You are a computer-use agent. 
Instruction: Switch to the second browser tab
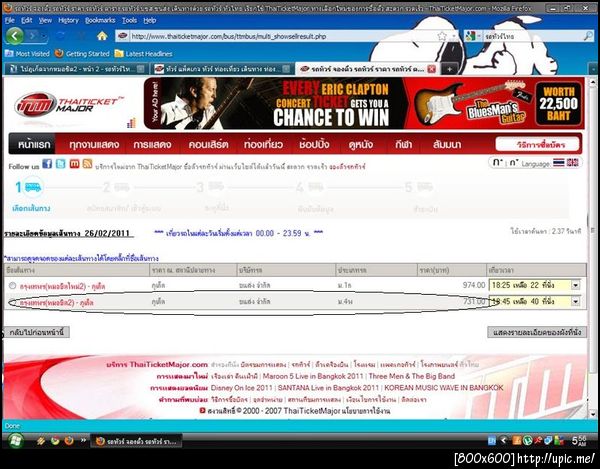point(222,69)
